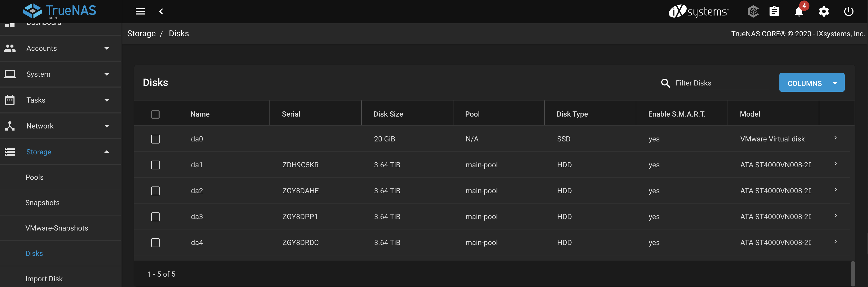This screenshot has width=868, height=287.
Task: Expand the Network sidebar section
Action: pyautogui.click(x=40, y=126)
